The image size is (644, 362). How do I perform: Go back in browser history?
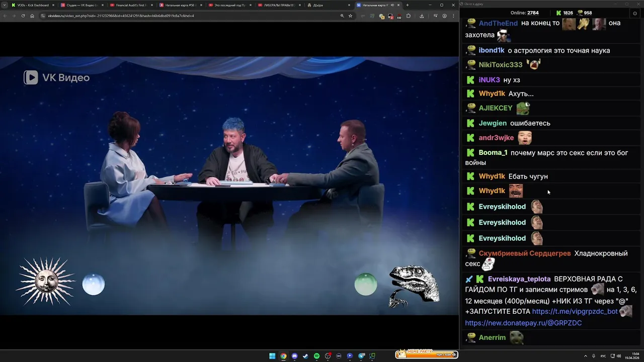click(5, 16)
